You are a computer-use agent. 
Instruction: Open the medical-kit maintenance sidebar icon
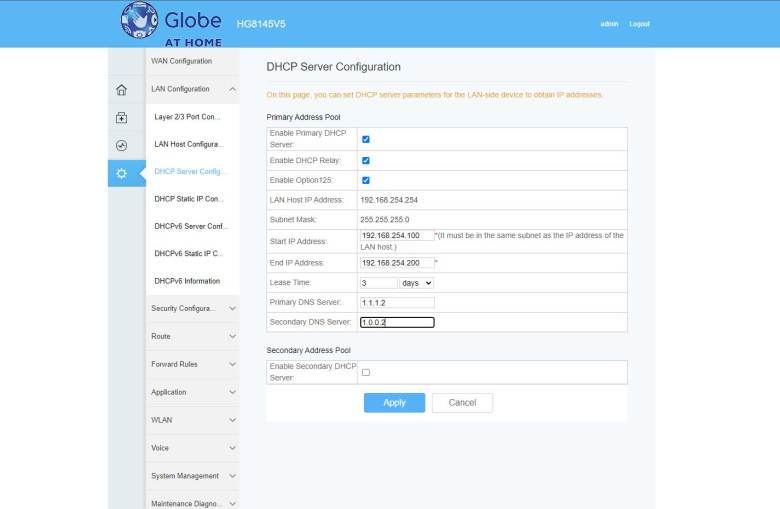[x=121, y=117]
